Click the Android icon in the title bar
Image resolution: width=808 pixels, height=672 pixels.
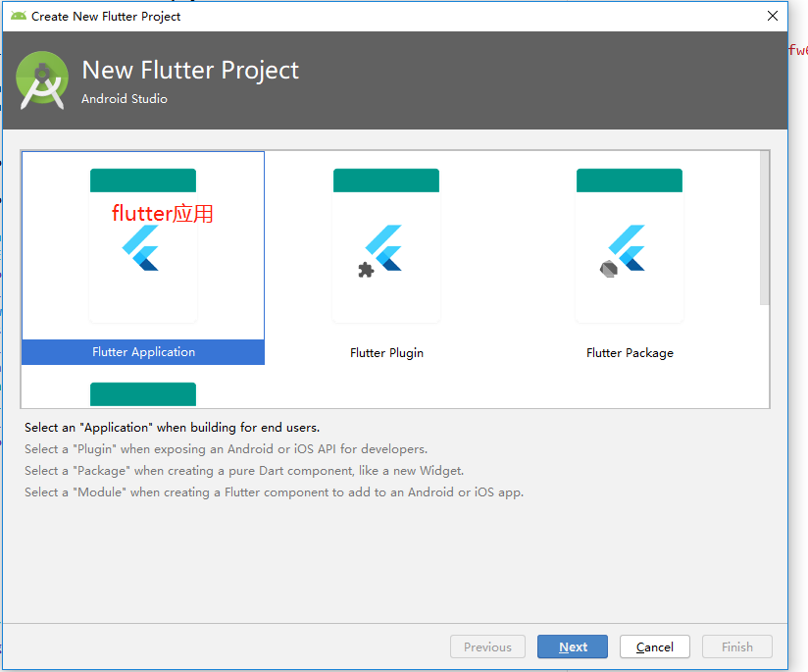tap(19, 16)
